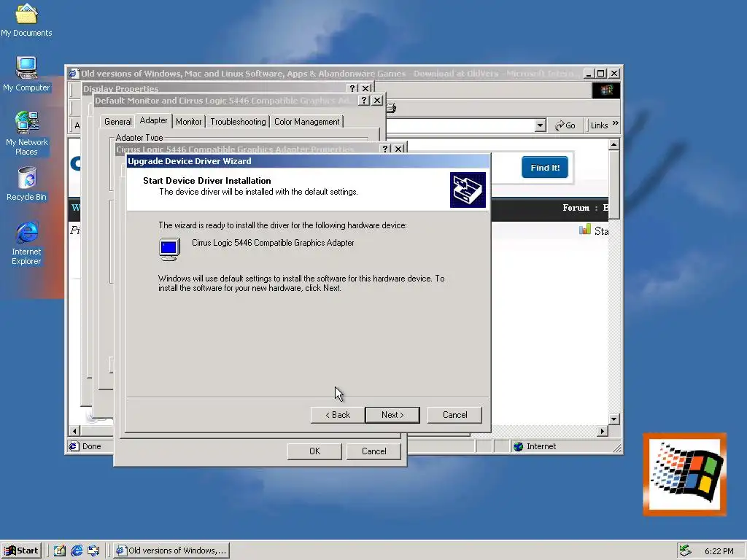Close the Display Properties dialog
This screenshot has width=747, height=560.
(x=365, y=88)
